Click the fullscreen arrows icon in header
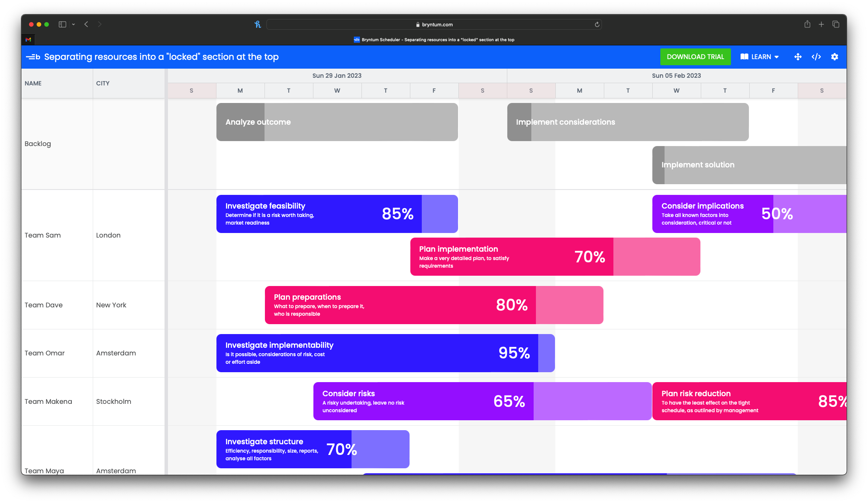 pyautogui.click(x=798, y=57)
